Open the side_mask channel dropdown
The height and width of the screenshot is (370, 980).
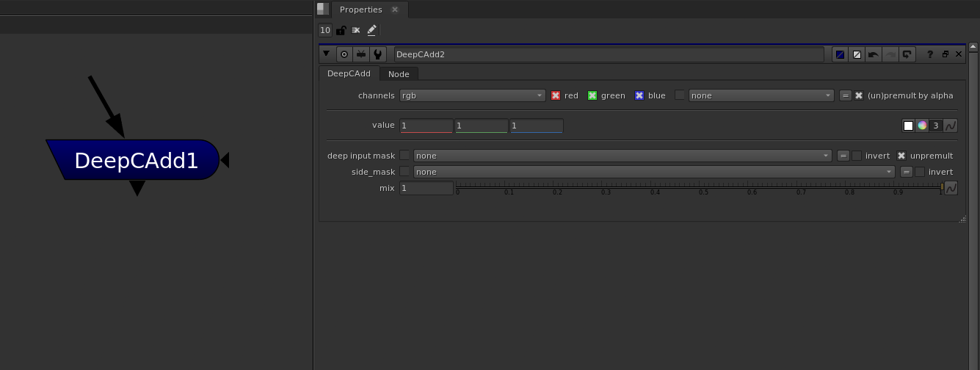click(x=654, y=172)
